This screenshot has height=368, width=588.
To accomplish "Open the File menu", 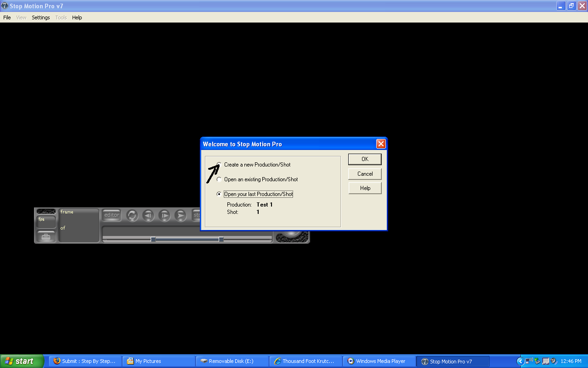I will click(x=7, y=17).
